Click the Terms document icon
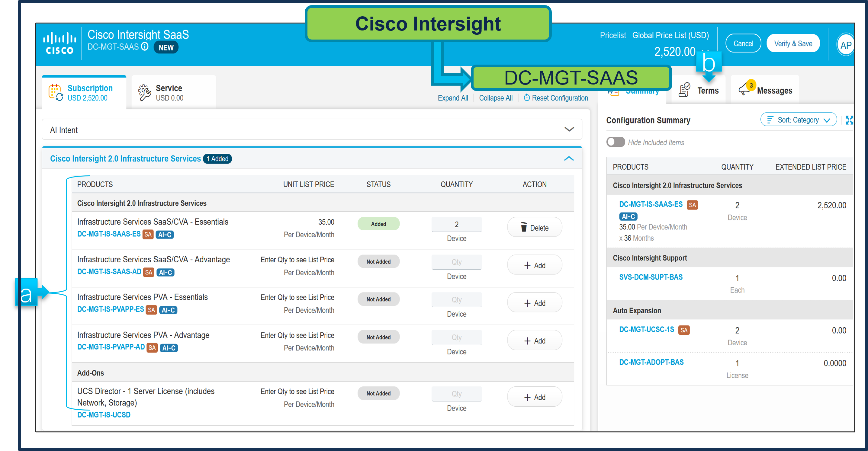The height and width of the screenshot is (451, 868). point(684,90)
